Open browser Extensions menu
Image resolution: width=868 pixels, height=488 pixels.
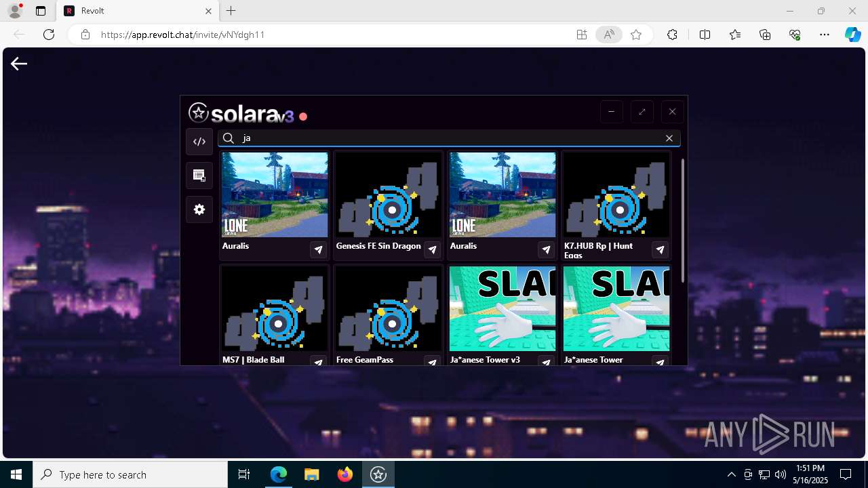[672, 35]
